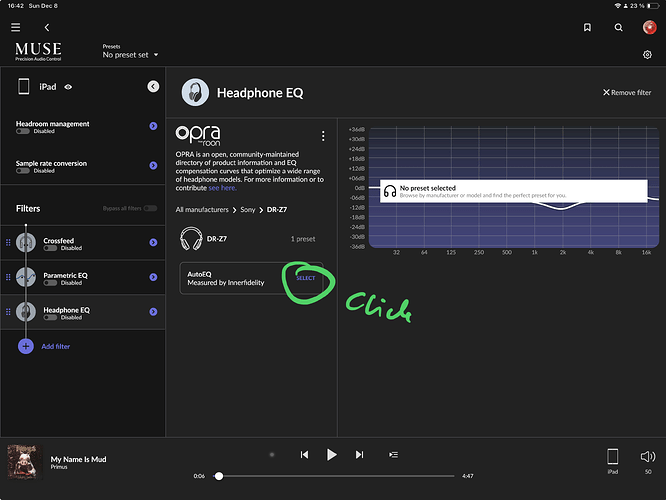Click the 1 preset count label
The width and height of the screenshot is (666, 500).
303,239
